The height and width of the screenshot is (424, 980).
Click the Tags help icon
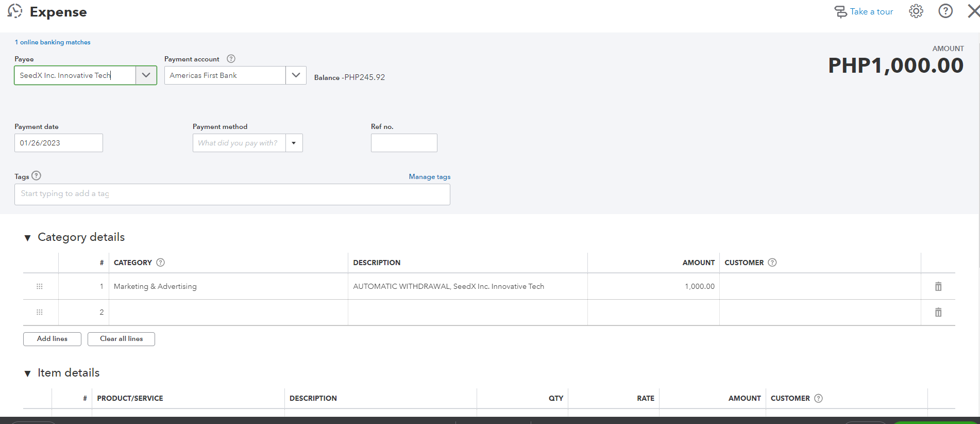[x=36, y=176]
